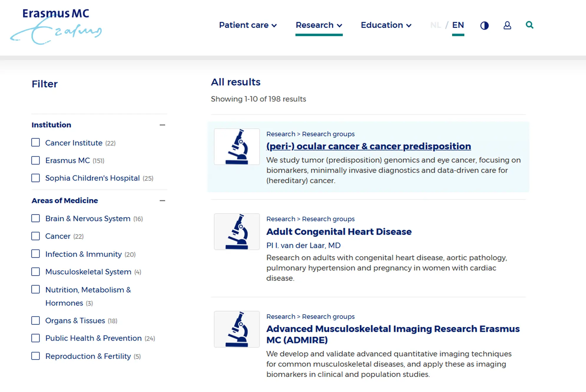This screenshot has height=392, width=586.
Task: Click microscope icon beside ADMIRE research group
Action: click(237, 329)
